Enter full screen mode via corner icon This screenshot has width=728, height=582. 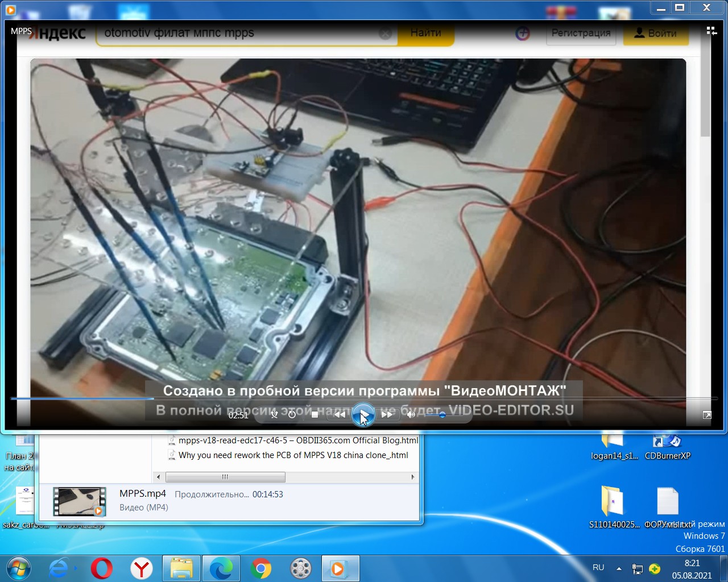click(707, 415)
